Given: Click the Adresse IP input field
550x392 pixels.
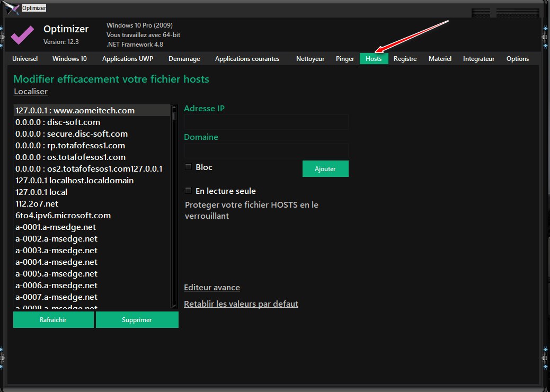Looking at the screenshot, I should [266, 122].
